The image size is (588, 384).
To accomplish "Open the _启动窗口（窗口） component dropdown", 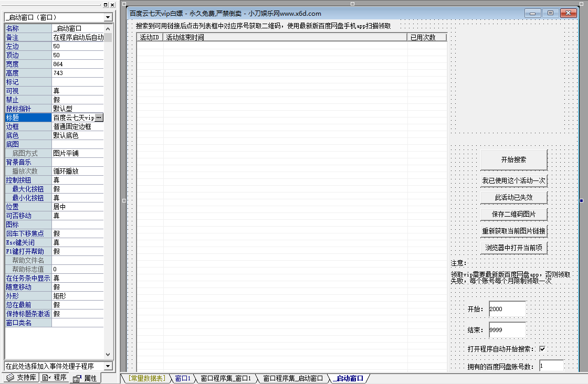I will coord(108,17).
